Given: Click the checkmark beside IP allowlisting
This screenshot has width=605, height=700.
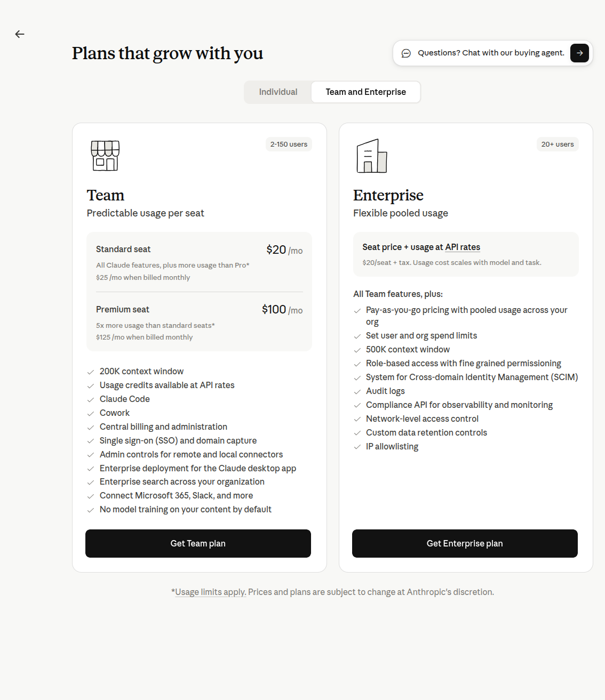Looking at the screenshot, I should click(357, 447).
